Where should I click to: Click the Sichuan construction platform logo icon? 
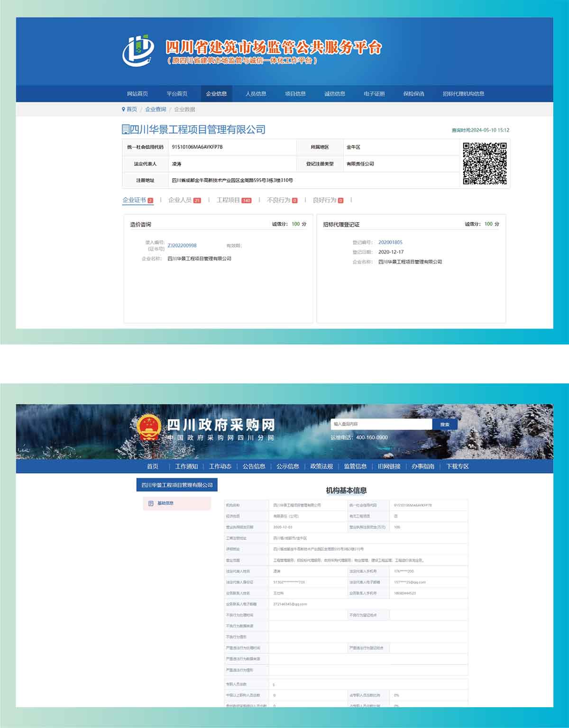138,50
